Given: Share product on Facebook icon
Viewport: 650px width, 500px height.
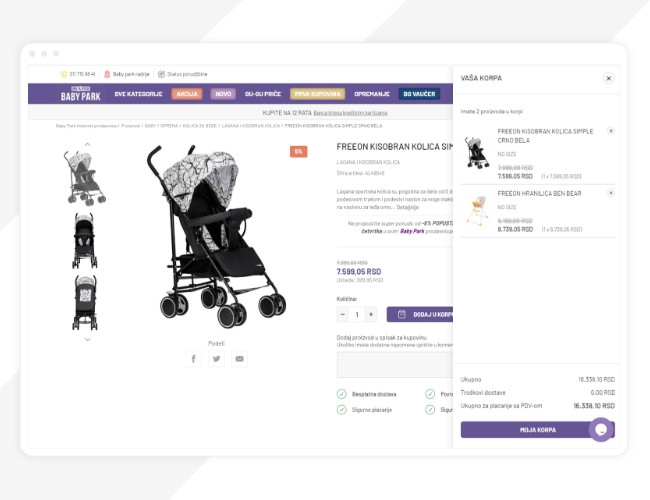Looking at the screenshot, I should click(194, 359).
